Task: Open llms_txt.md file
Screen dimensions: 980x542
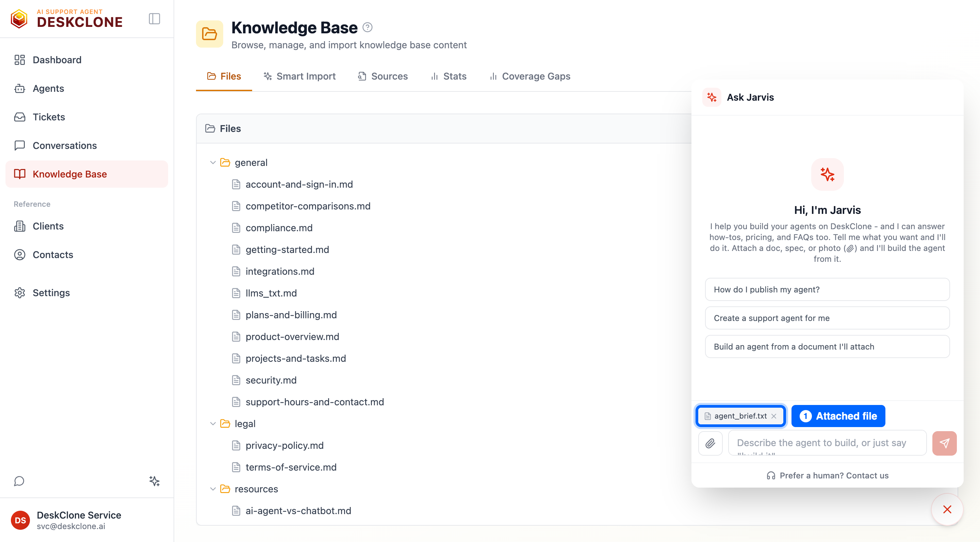Action: click(x=271, y=293)
